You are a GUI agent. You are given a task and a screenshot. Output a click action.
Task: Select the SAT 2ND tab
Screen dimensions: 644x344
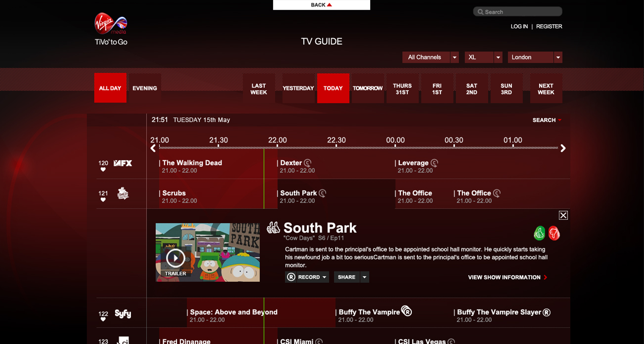pos(472,89)
